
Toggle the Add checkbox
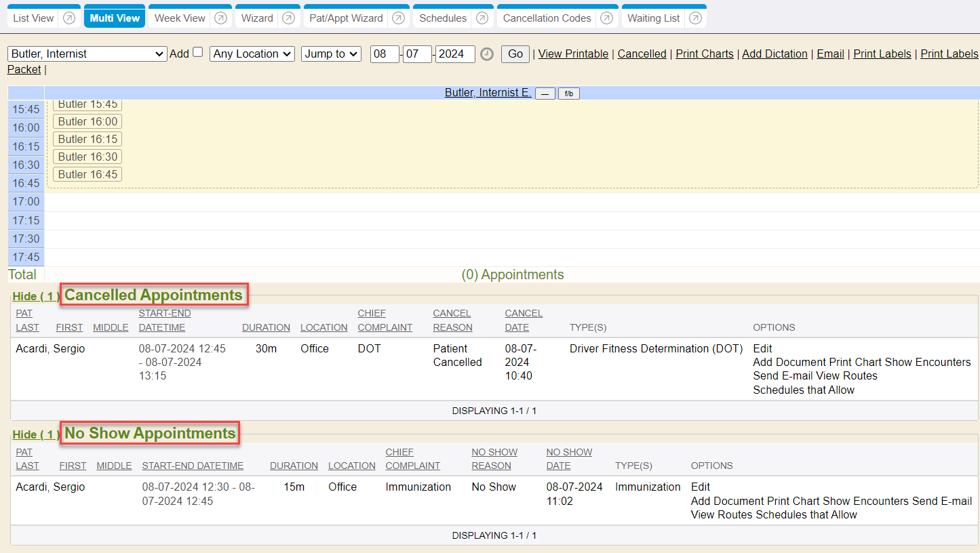pos(198,52)
